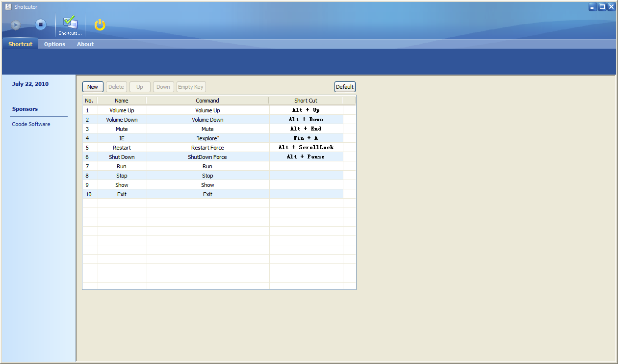Select the Volume Up name cell
The image size is (618, 364).
point(122,110)
